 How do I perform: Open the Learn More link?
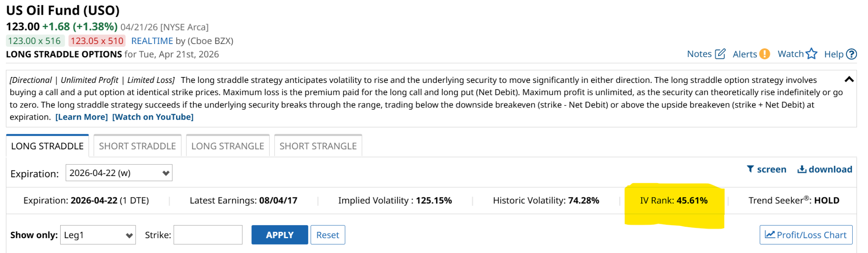pyautogui.click(x=81, y=117)
